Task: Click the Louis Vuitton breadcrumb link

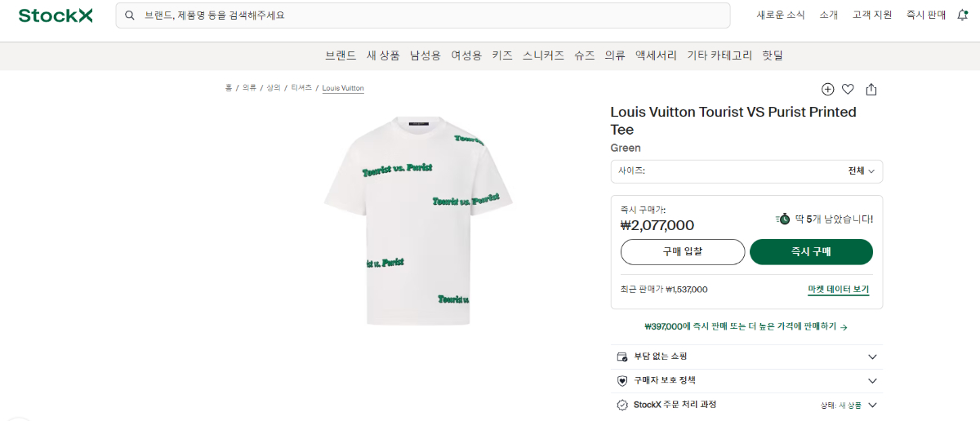Action: 343,88
